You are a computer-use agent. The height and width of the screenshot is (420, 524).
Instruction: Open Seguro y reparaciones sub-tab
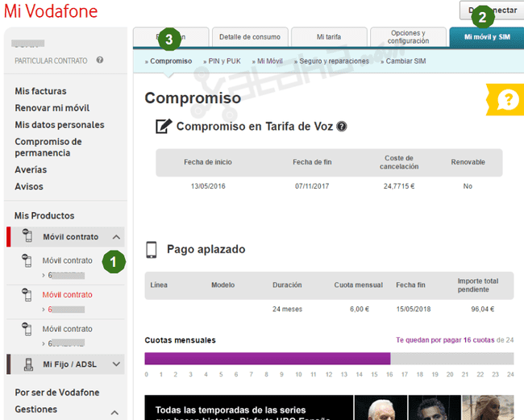(335, 61)
